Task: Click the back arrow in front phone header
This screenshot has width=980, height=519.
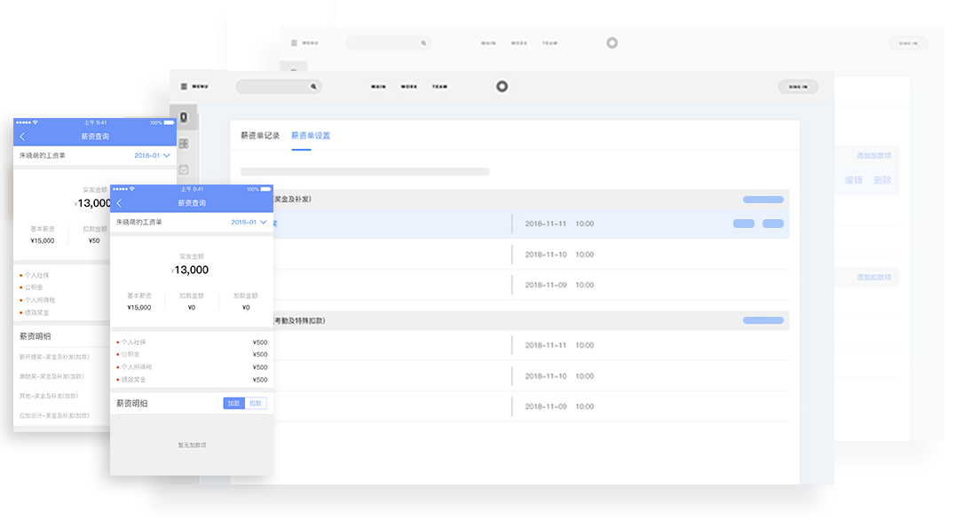Action: (119, 203)
